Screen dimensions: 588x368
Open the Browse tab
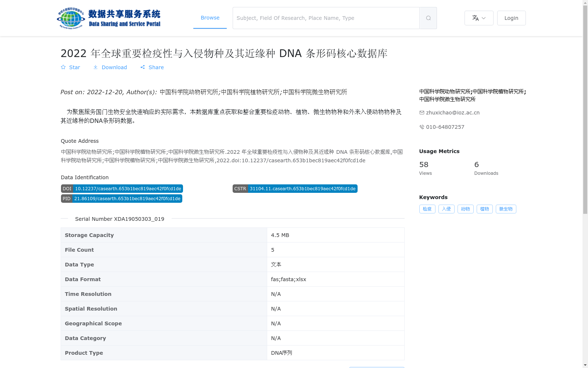(x=210, y=18)
